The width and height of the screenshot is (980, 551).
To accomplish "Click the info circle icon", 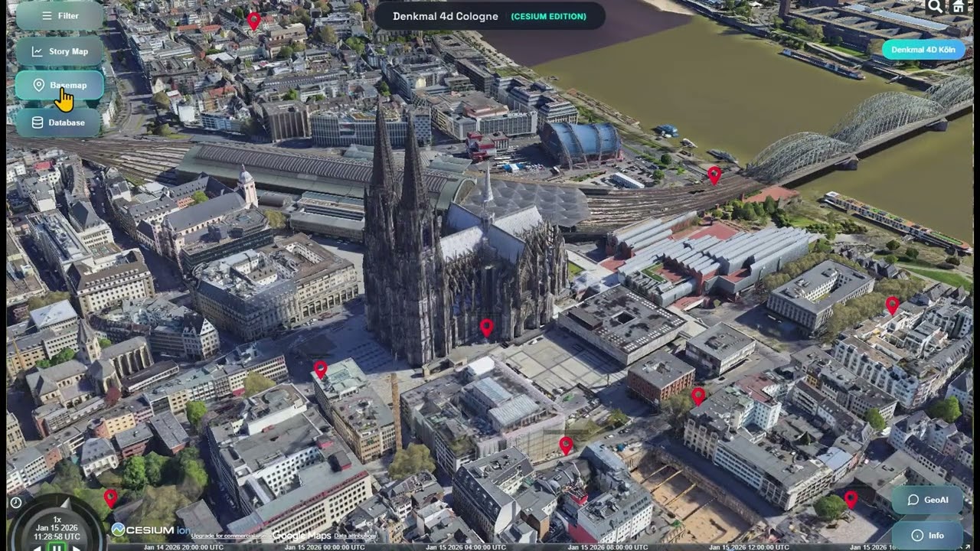I will [918, 536].
